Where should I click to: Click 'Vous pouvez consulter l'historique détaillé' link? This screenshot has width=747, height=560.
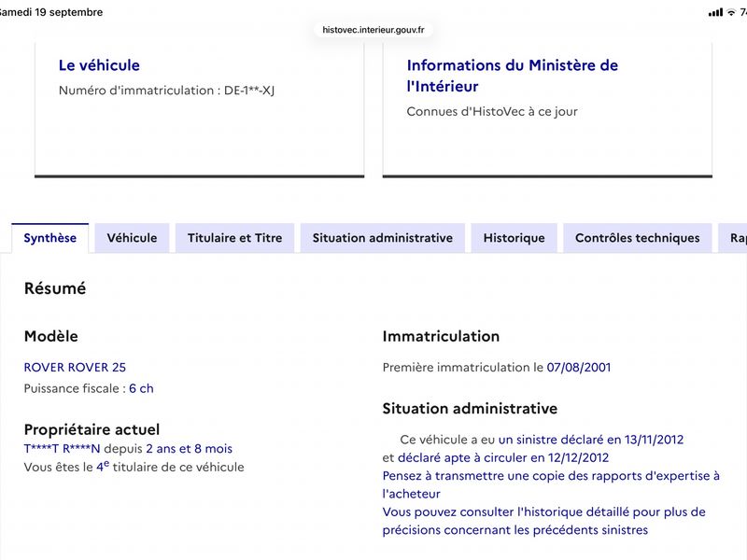(544, 521)
